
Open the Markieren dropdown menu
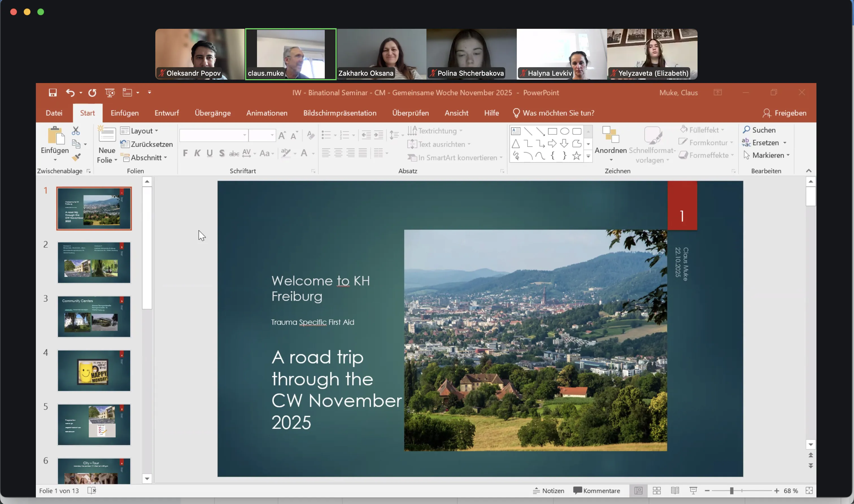tap(766, 155)
